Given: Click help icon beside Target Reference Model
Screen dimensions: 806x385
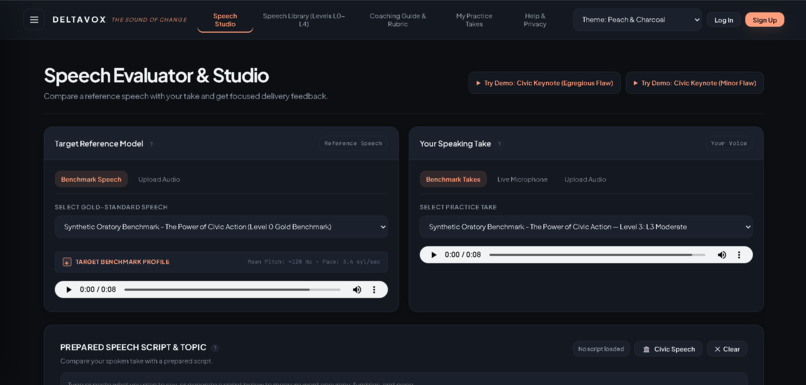Looking at the screenshot, I should coord(151,144).
